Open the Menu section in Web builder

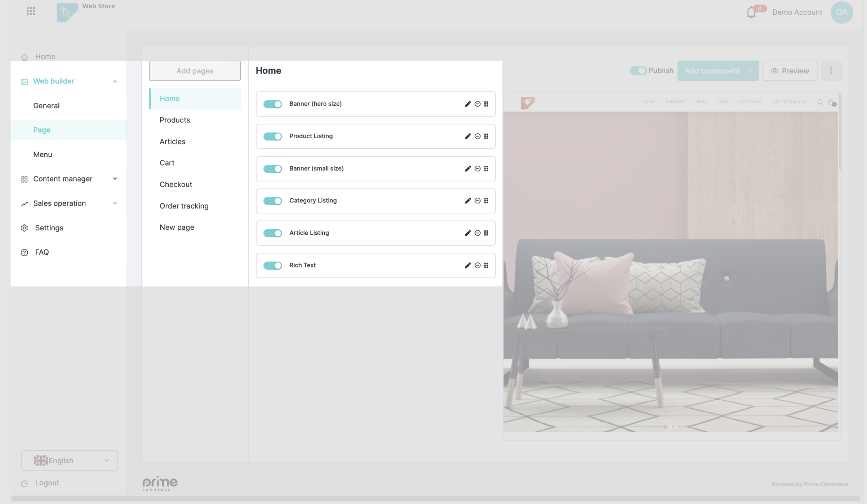[x=43, y=154]
